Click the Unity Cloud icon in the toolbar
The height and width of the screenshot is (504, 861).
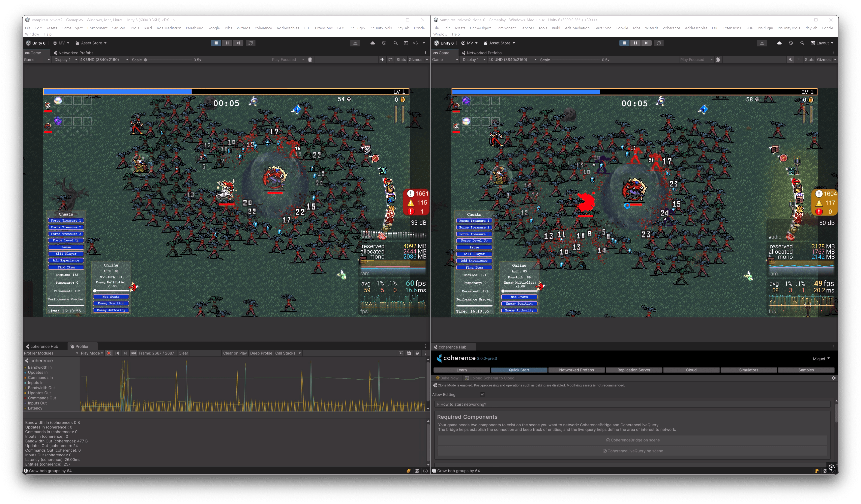click(x=372, y=43)
